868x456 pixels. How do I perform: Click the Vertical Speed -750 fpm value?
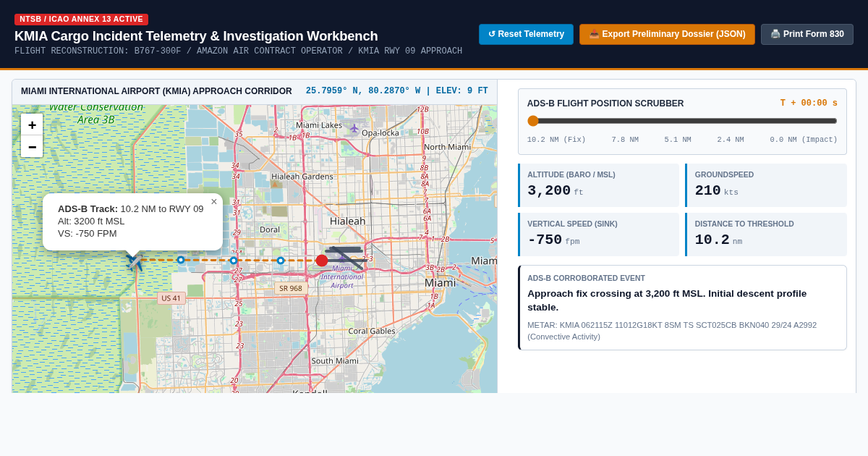(x=553, y=240)
